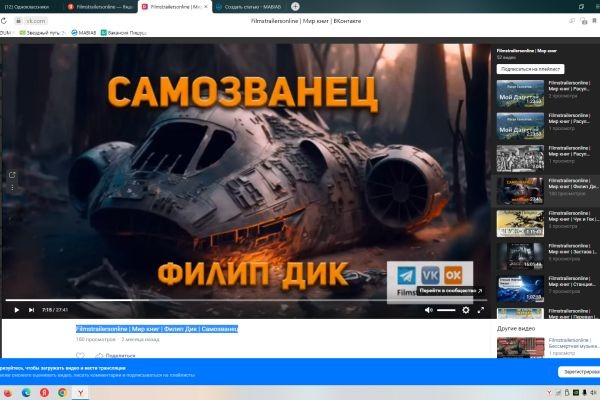Screen dimensions: 600x400
Task: Click the OK (Odnoklassniki) icon in the overlay
Action: tap(453, 275)
